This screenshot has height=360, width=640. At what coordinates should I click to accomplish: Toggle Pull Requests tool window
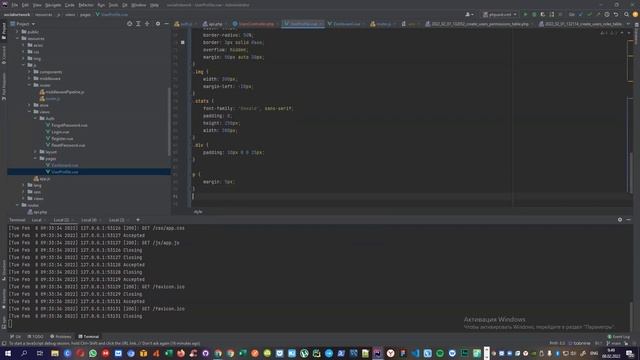(x=4, y=86)
